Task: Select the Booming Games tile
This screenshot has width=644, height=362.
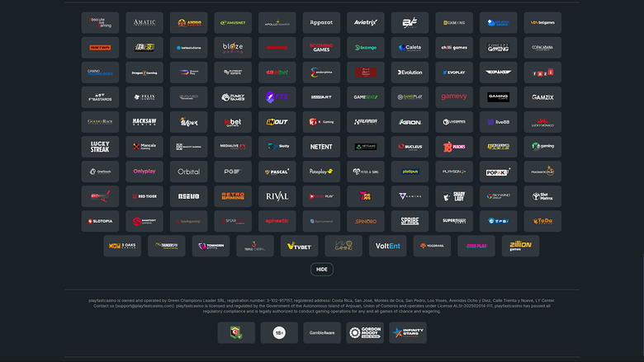Action: 321,48
